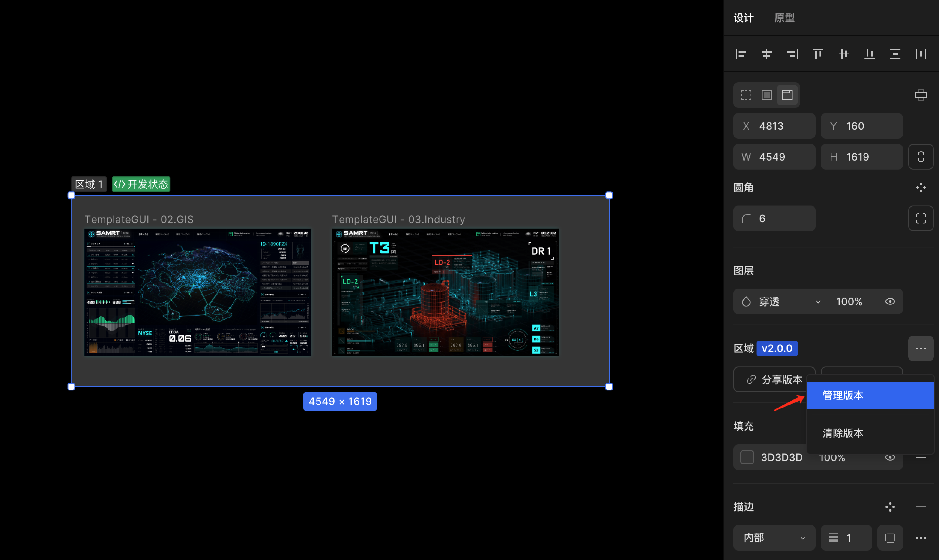Toggle fill 3D3D3D visibility

(890, 457)
